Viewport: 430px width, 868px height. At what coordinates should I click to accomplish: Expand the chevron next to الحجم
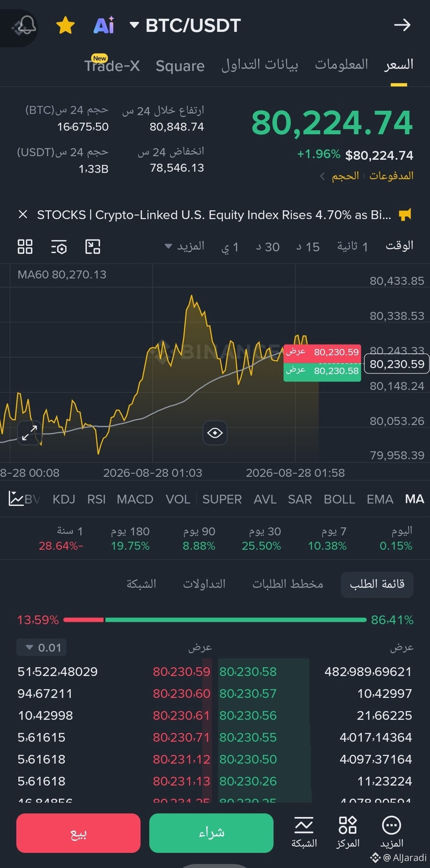(x=322, y=176)
